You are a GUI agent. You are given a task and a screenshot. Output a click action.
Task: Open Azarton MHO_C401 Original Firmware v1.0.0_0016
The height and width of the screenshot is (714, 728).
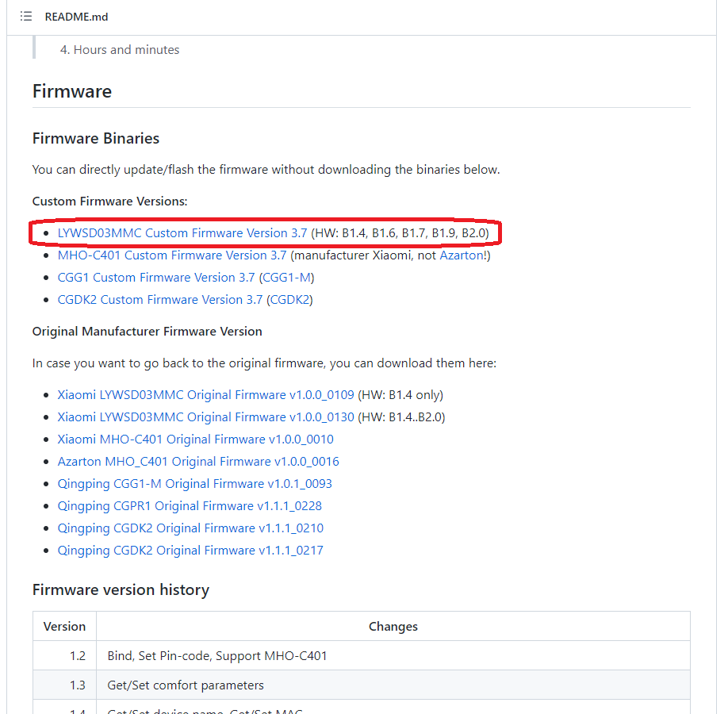[x=198, y=462]
